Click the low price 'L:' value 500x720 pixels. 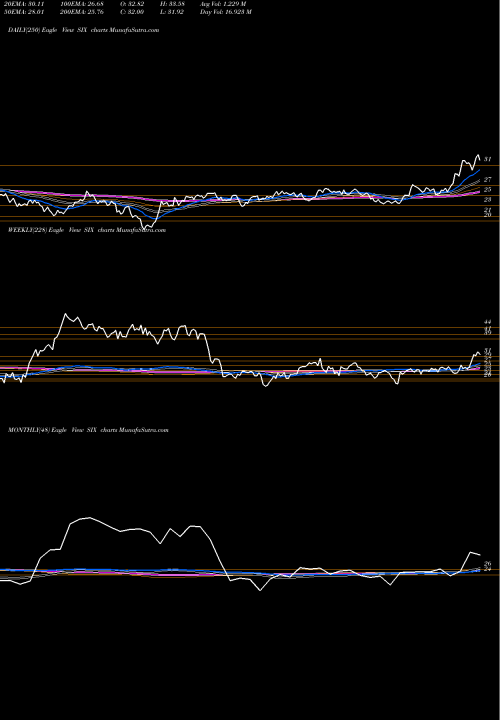coord(172,12)
